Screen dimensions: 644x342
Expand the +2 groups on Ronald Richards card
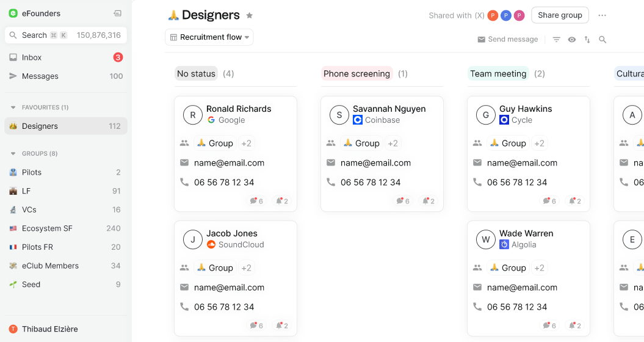tap(246, 143)
